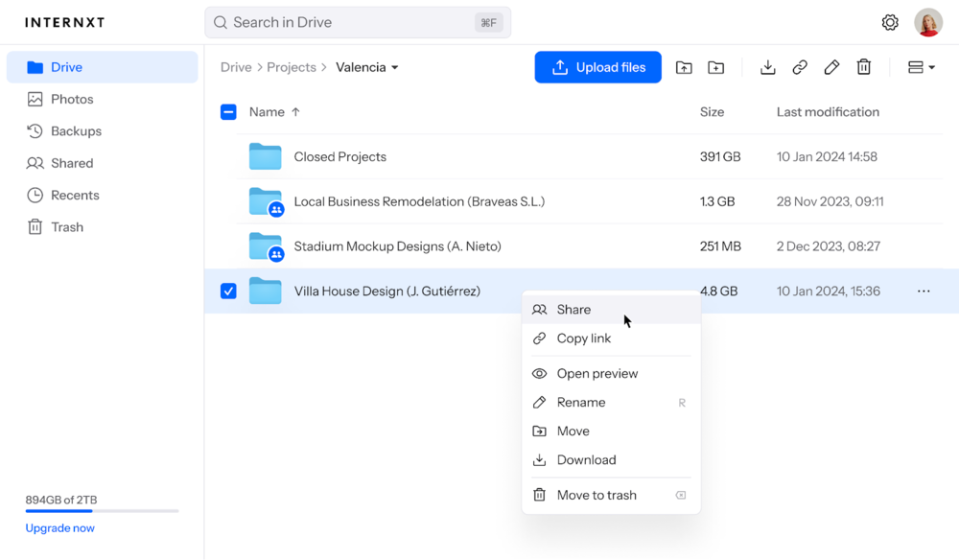The image size is (959, 560).
Task: Open the three-dot menu for Villa House Design
Action: tap(924, 292)
